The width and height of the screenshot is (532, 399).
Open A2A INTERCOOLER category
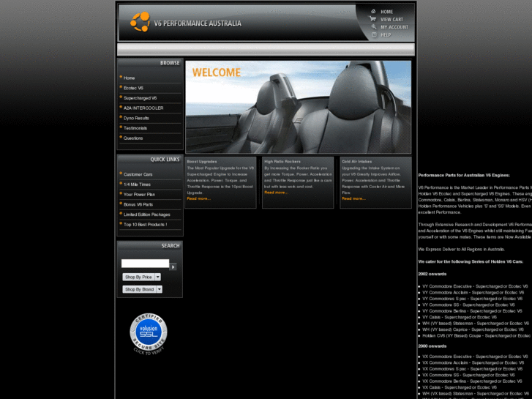(x=143, y=108)
